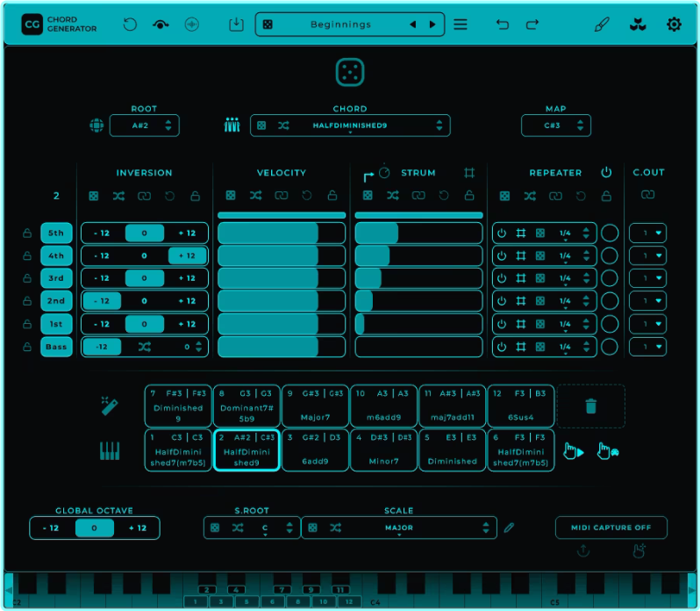
Task: Select chord pad 4 D#3 Minor7
Action: (x=383, y=450)
